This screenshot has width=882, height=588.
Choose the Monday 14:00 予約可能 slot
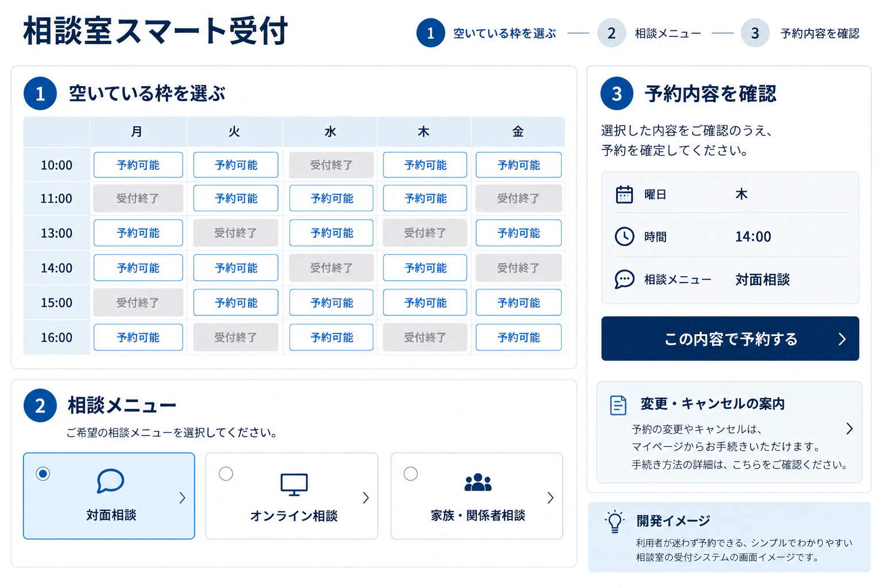138,268
